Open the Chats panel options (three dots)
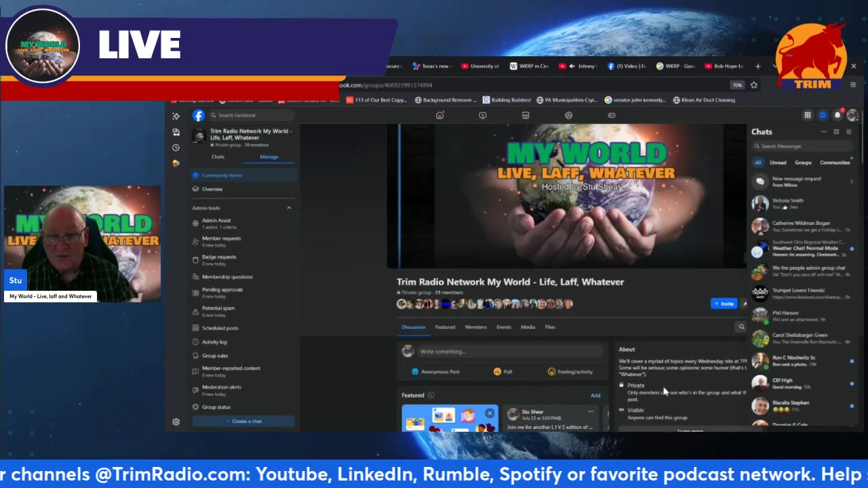Screen dimensions: 868x488 pyautogui.click(x=824, y=131)
